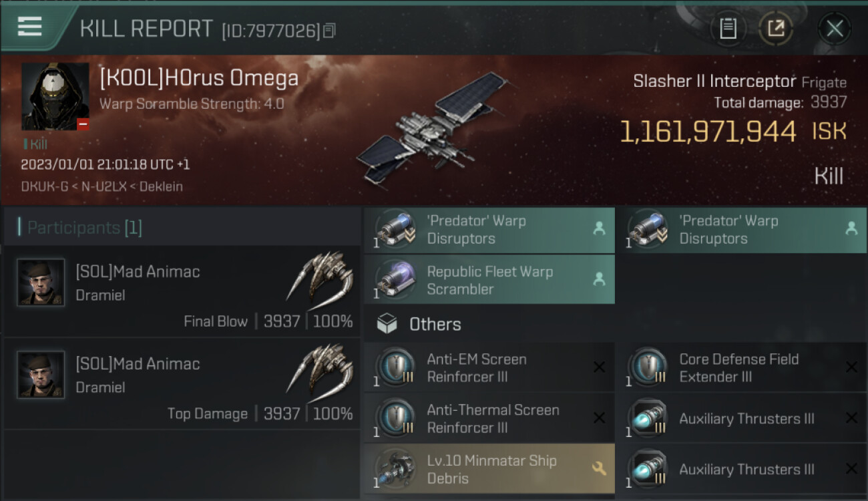Click the wrench icon on Ship Debris
868x501 pixels.
click(x=599, y=468)
